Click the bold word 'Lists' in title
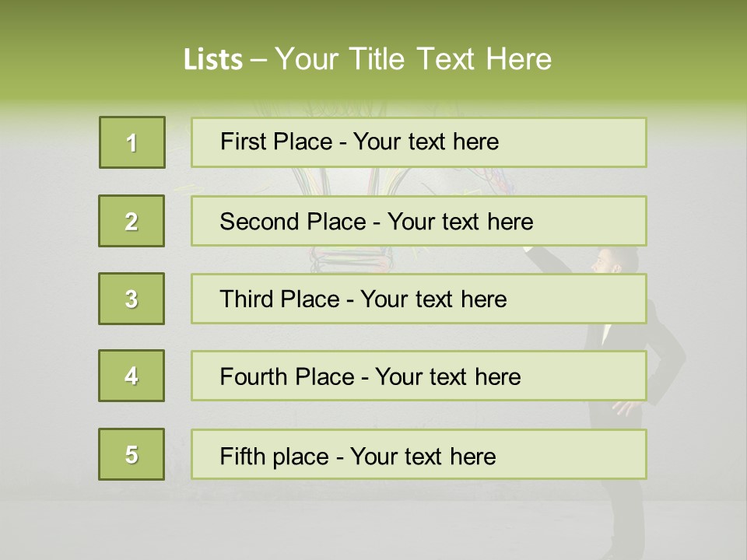Viewport: 747px width, 560px height. (213, 60)
